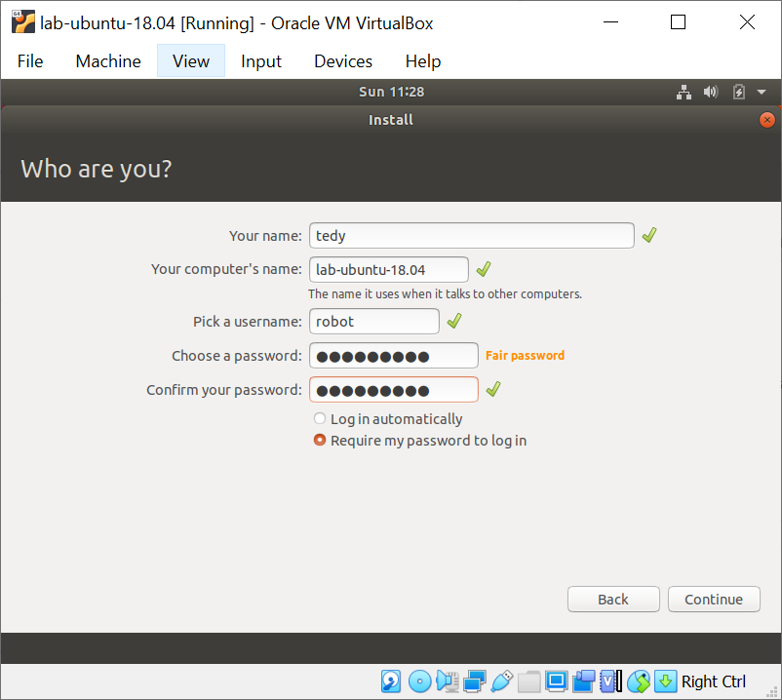Click the display status icon

click(556, 681)
